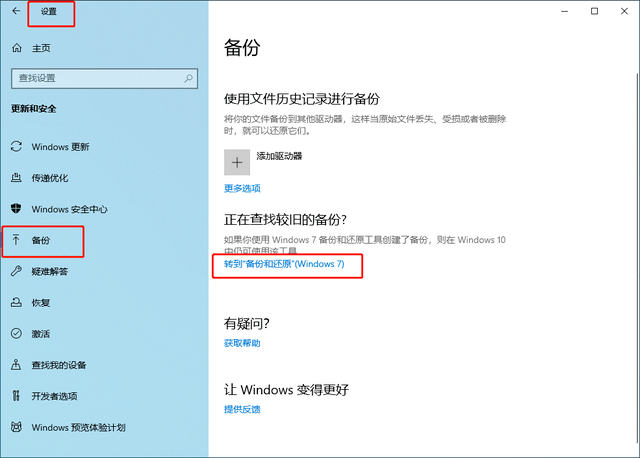
Task: Click the 设置 window title
Action: pyautogui.click(x=49, y=11)
